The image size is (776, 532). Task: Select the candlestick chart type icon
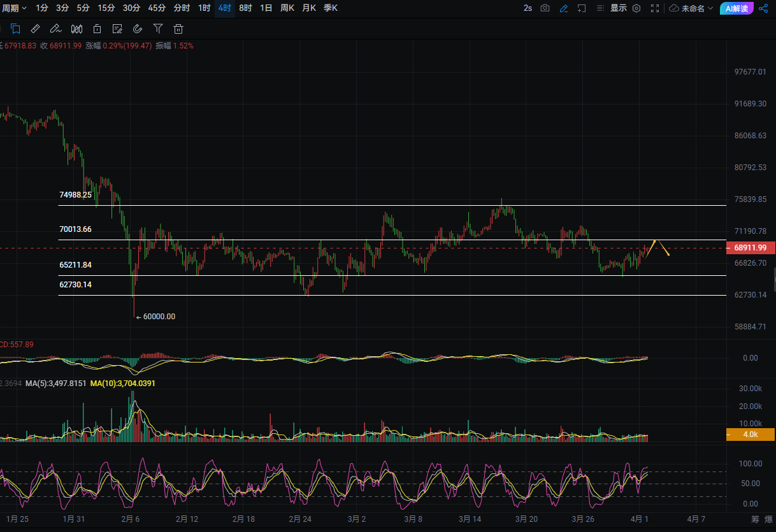coord(76,29)
